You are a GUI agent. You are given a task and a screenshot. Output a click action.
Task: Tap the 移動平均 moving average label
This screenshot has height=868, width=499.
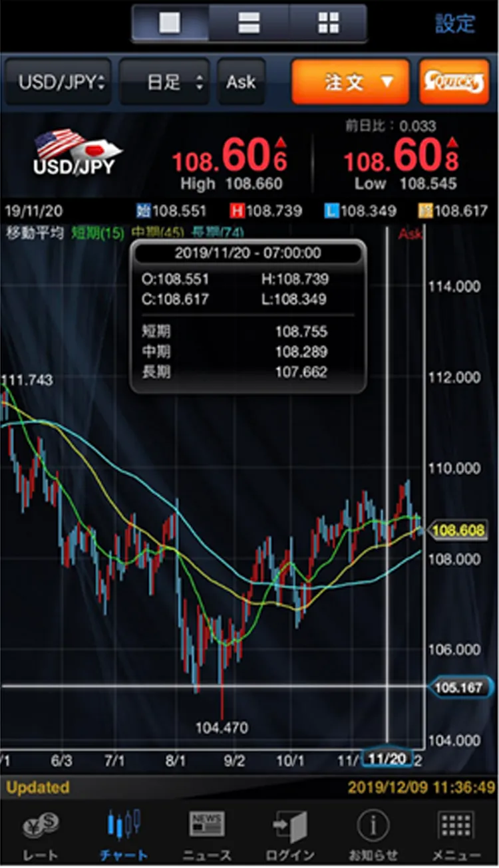point(33,233)
